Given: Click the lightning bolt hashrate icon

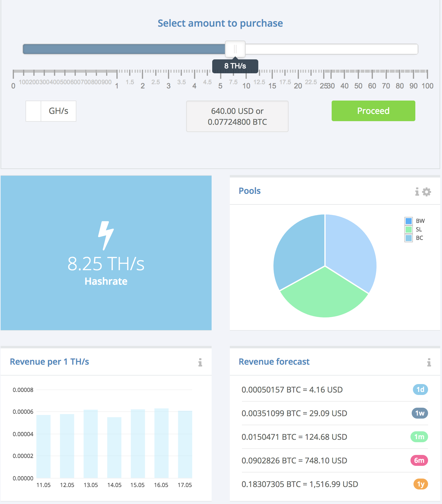Looking at the screenshot, I should (106, 236).
